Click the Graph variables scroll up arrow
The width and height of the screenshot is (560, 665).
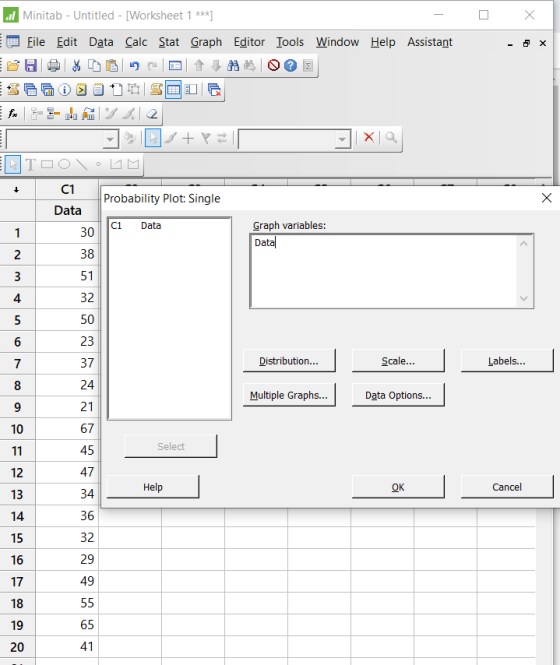coord(524,243)
